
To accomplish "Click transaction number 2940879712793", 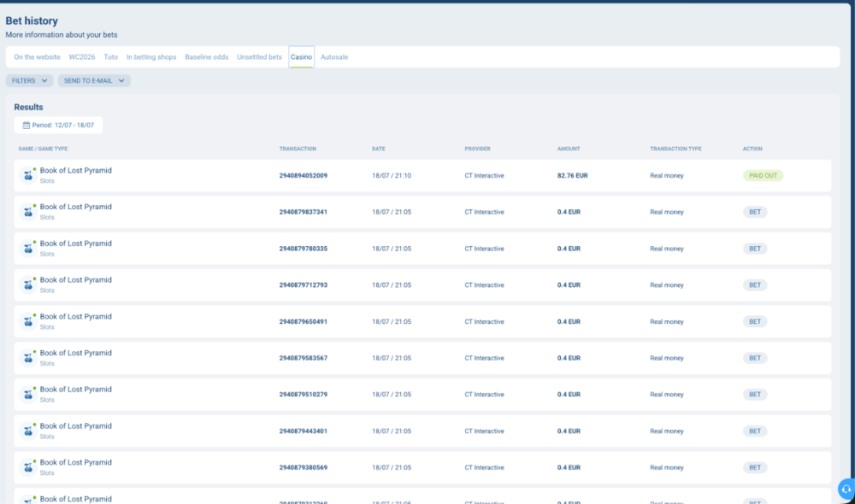I will tap(304, 285).
